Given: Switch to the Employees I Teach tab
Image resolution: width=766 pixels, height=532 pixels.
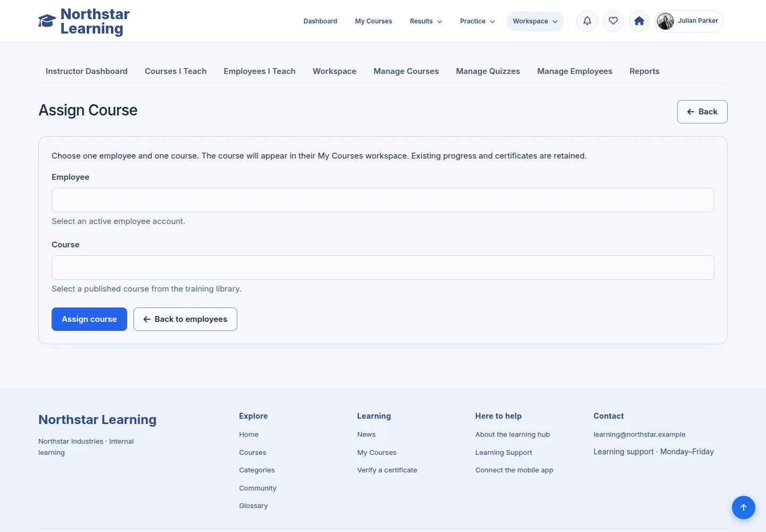Looking at the screenshot, I should [x=260, y=71].
